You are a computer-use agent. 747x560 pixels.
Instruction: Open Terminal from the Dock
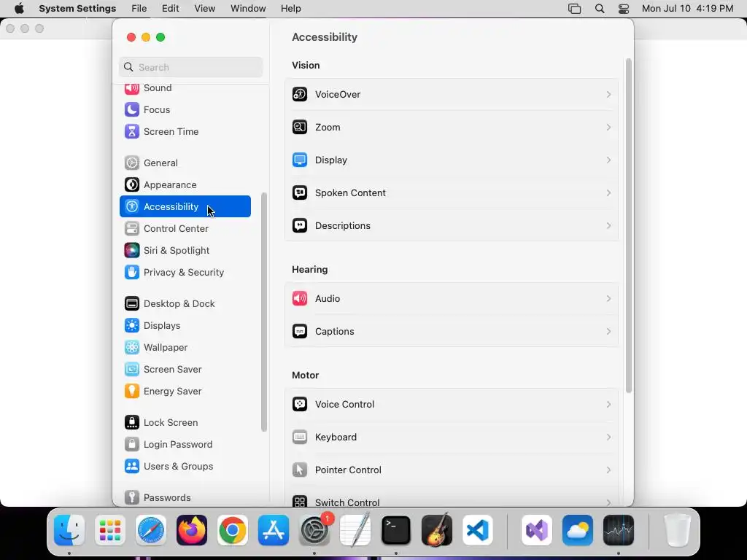pyautogui.click(x=396, y=530)
